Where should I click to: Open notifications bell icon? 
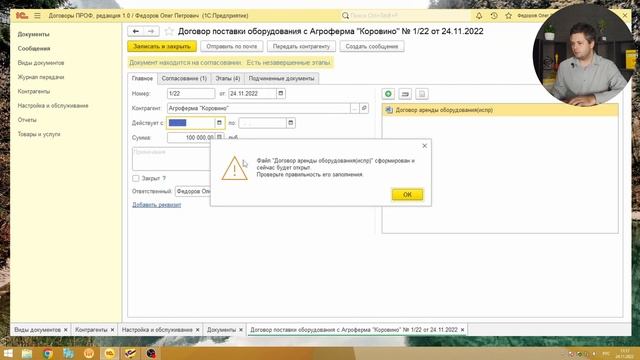point(479,16)
